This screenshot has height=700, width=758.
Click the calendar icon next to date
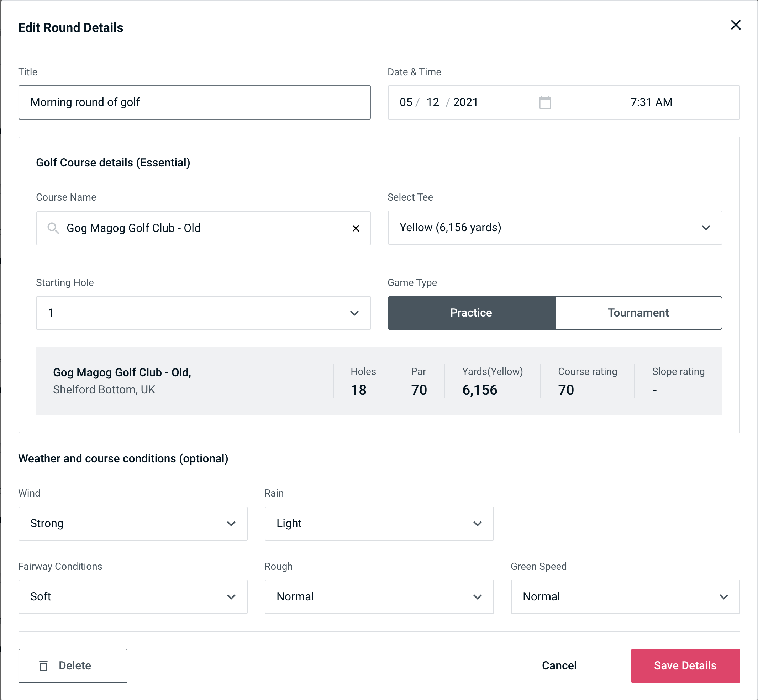click(x=546, y=102)
